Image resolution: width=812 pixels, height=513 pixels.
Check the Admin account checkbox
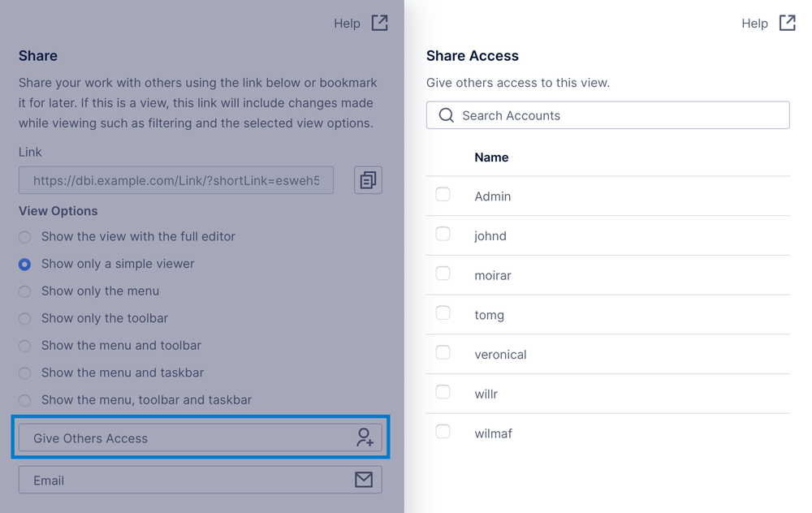coord(443,195)
